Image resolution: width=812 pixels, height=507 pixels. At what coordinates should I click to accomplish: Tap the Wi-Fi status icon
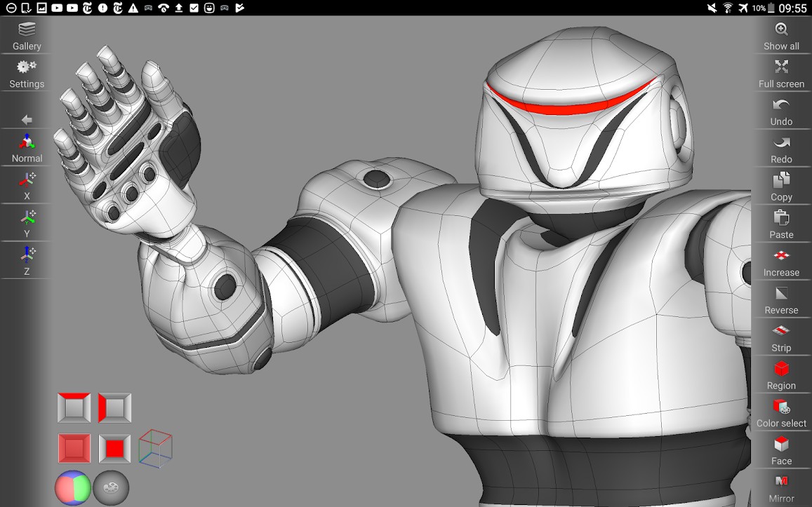(728, 8)
